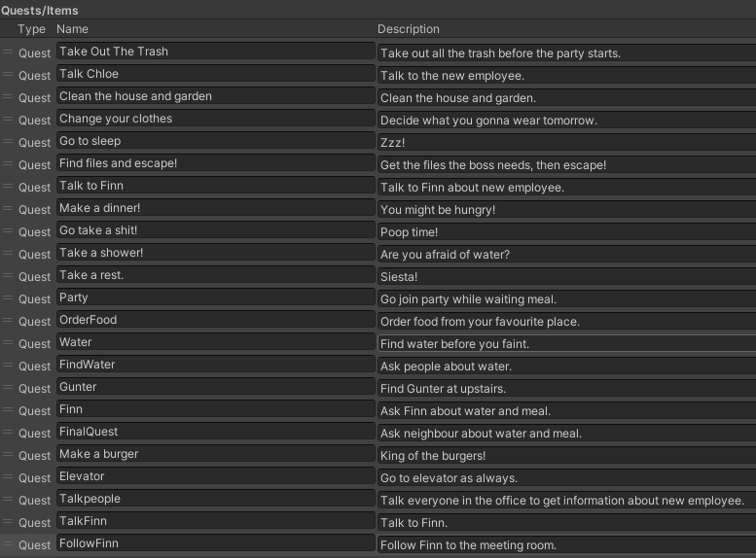Click the reorder handle beside the Talk Chloe quest
Viewport: 756px width, 558px height.
coord(8,75)
